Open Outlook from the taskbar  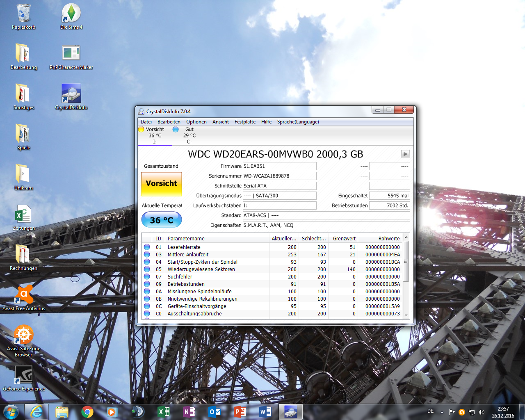click(214, 412)
